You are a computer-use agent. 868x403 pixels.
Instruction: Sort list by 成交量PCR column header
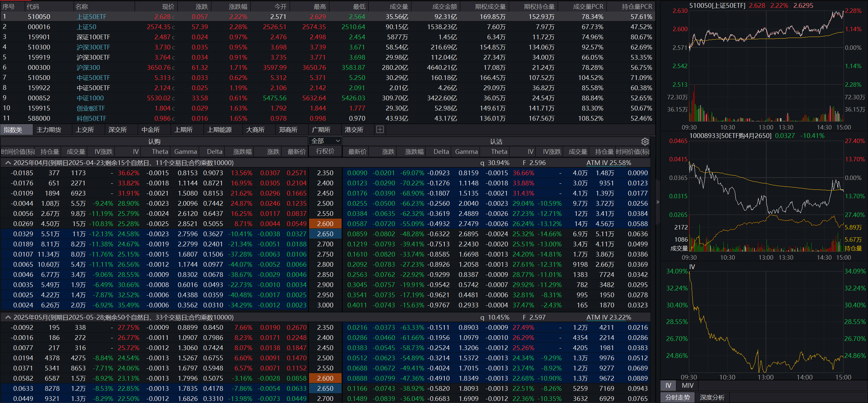588,6
